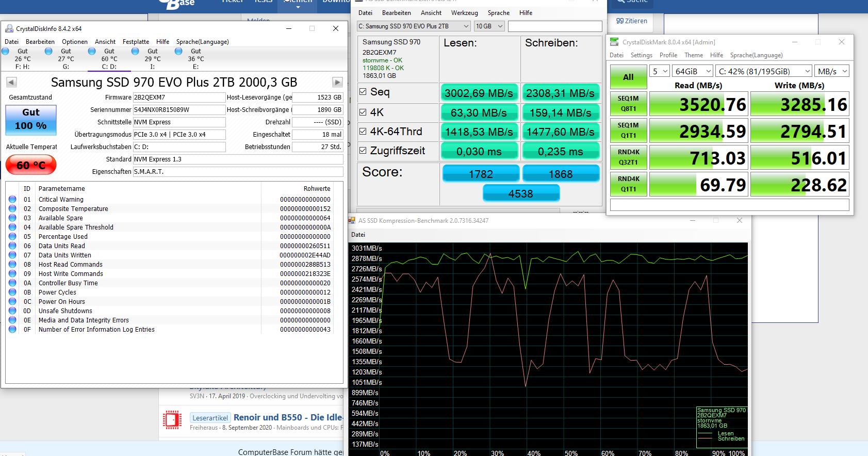Click the previous disk arrow in CrystalDiskInfo

(11, 82)
